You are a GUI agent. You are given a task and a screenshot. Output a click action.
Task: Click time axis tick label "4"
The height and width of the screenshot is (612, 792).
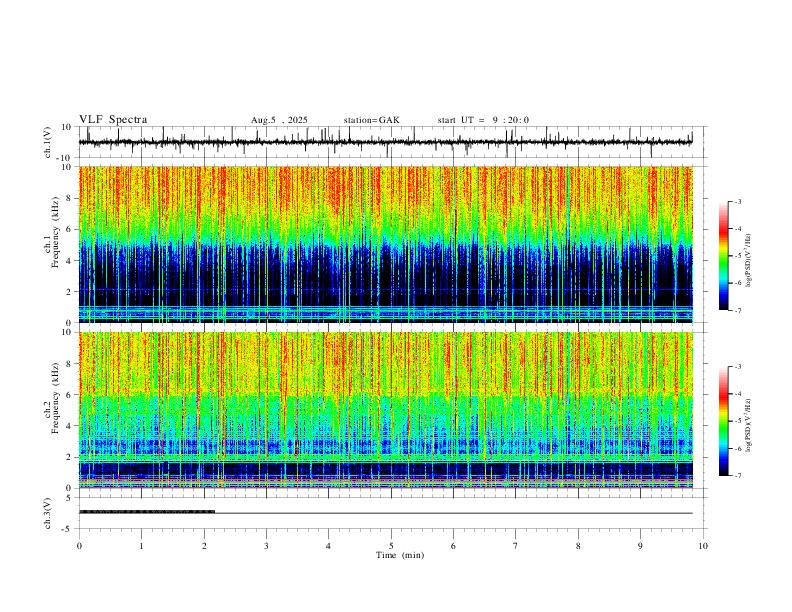[x=328, y=546]
